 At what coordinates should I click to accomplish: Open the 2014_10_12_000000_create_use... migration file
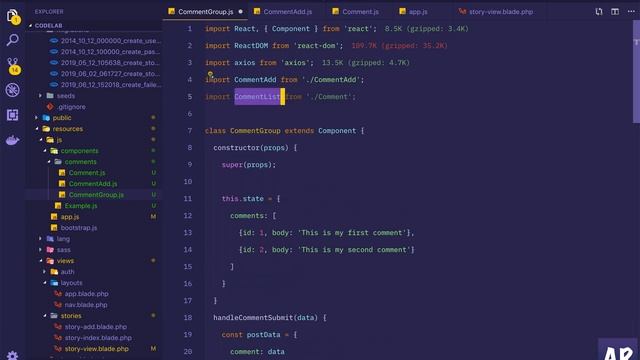[93, 41]
